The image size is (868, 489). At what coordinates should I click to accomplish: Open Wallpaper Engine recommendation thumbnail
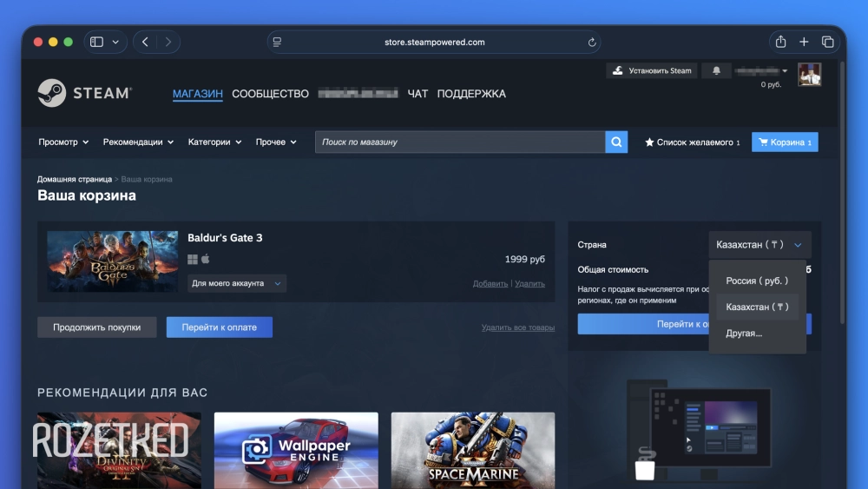(296, 450)
